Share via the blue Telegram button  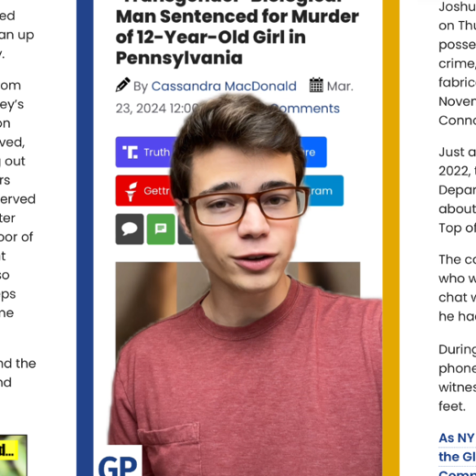tap(323, 190)
